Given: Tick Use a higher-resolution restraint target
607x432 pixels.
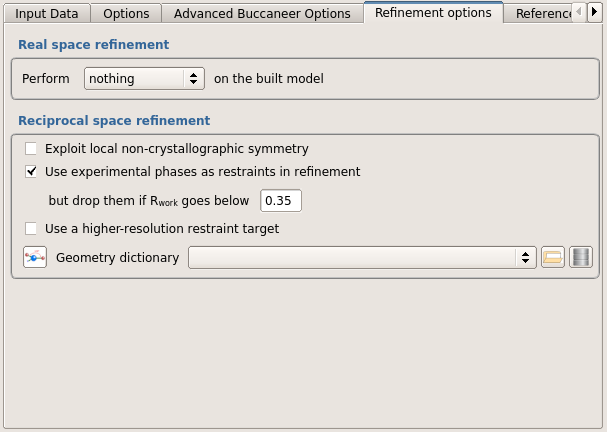Looking at the screenshot, I should pos(32,228).
